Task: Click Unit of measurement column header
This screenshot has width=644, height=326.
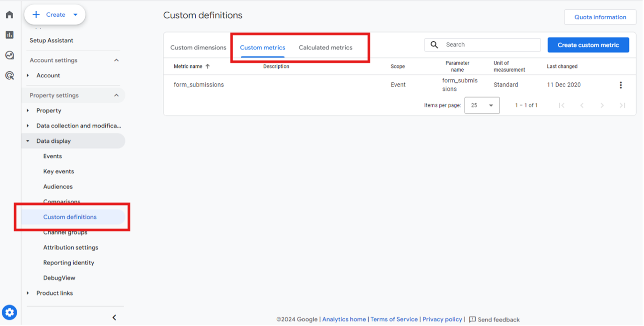Action: click(x=509, y=67)
